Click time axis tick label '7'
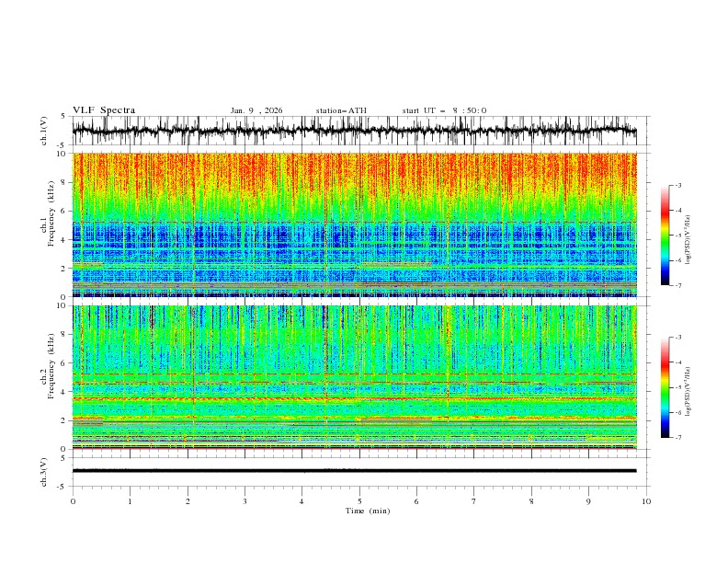 pyautogui.click(x=474, y=501)
